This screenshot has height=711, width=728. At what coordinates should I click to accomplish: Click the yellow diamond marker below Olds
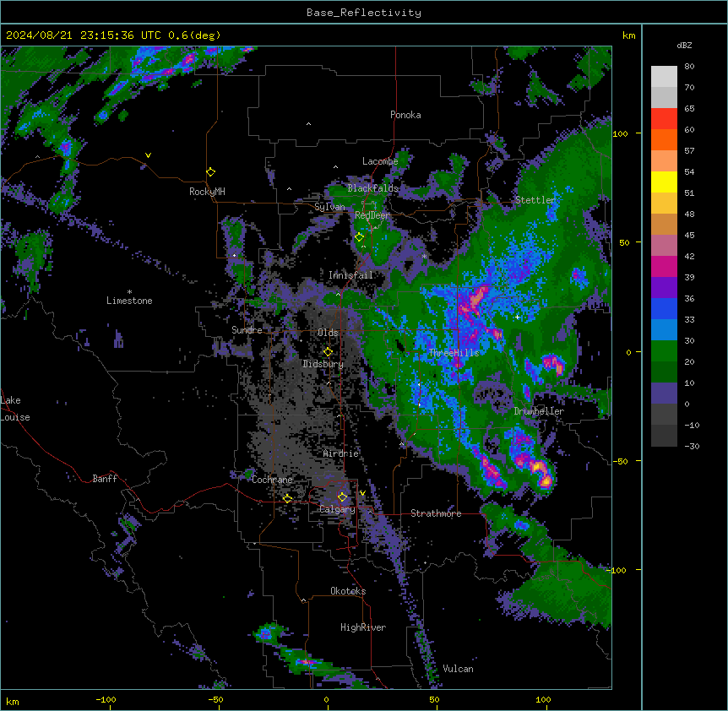click(329, 352)
